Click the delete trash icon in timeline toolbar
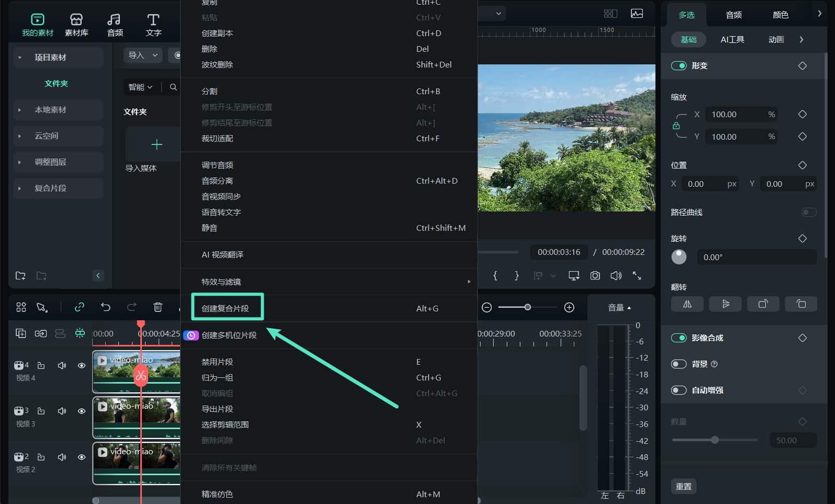The height and width of the screenshot is (504, 835). click(158, 307)
